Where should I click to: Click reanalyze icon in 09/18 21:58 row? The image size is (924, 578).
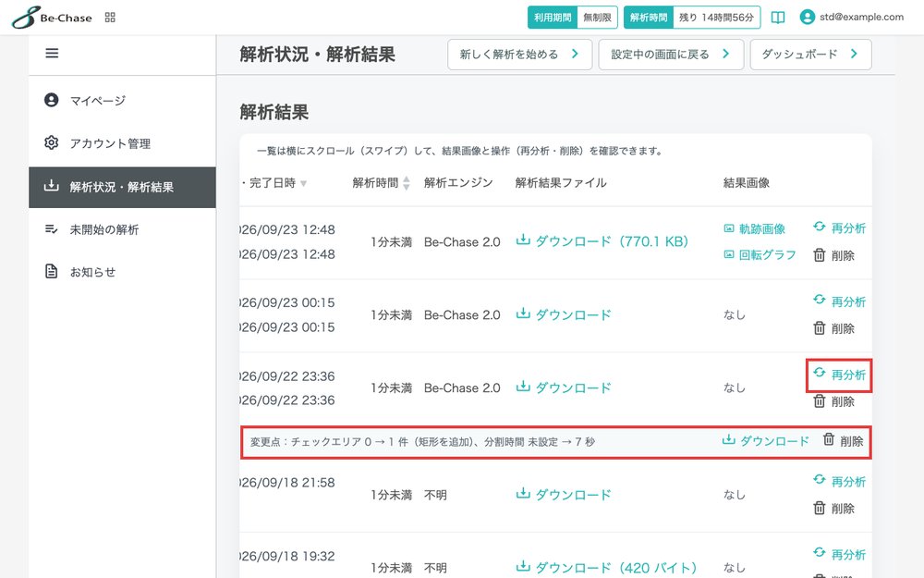click(x=819, y=479)
